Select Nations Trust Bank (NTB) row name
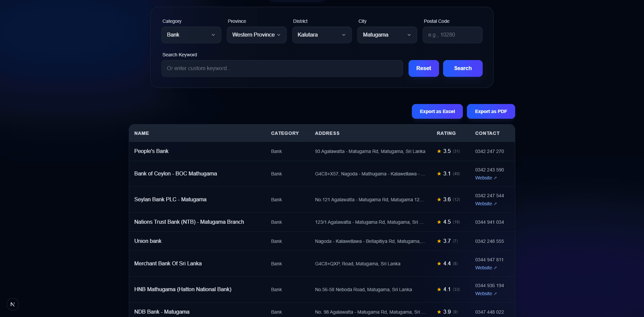644x317 pixels. [x=189, y=222]
